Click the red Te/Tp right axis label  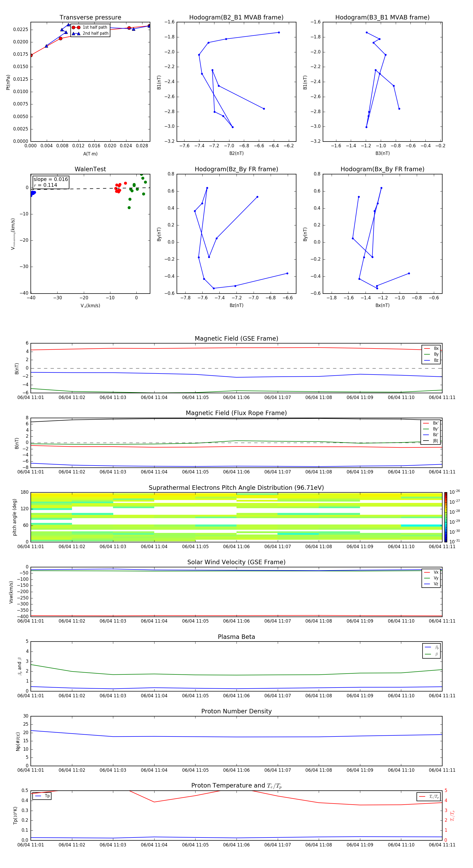click(453, 815)
